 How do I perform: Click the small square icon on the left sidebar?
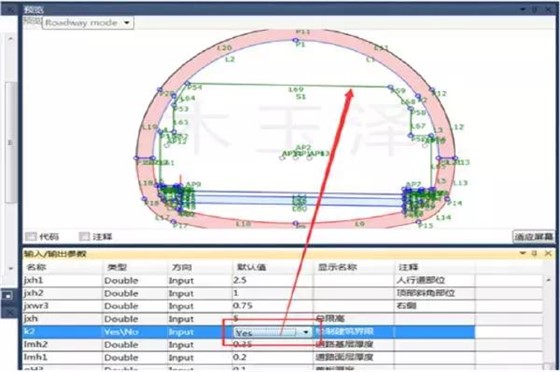pyautogui.click(x=8, y=296)
